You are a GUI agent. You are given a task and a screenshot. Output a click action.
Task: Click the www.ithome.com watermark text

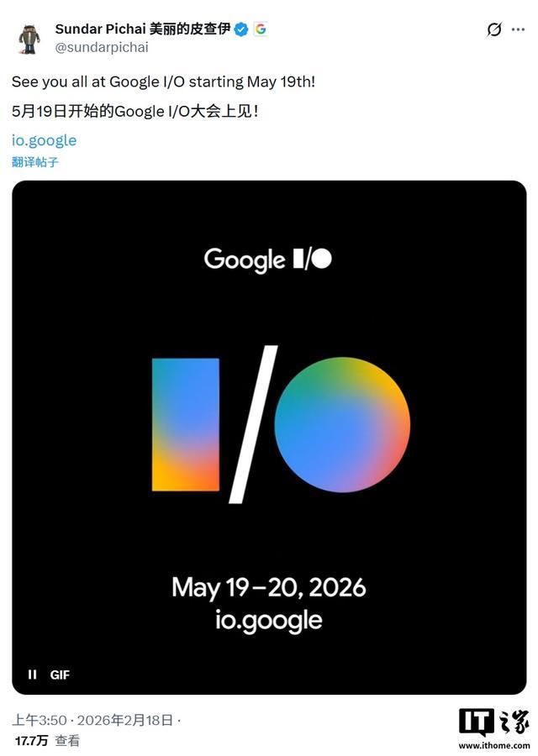pos(493,745)
